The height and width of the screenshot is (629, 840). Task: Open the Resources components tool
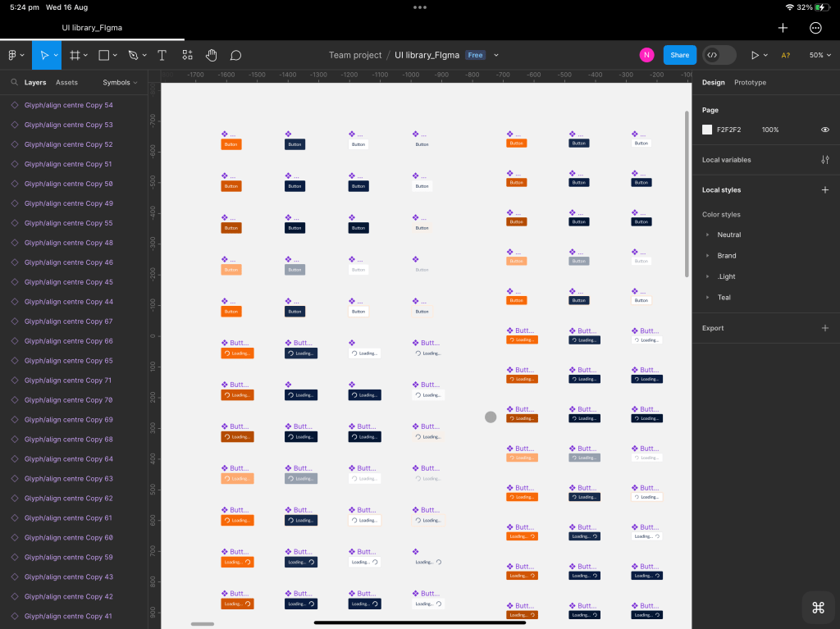[188, 55]
